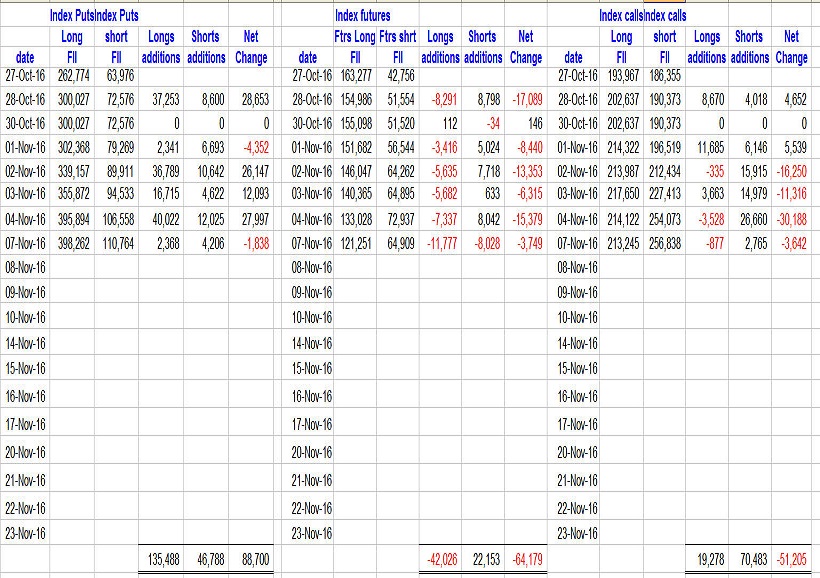
Task: Click Index futures shorts additions value -8,028
Action: (482, 243)
